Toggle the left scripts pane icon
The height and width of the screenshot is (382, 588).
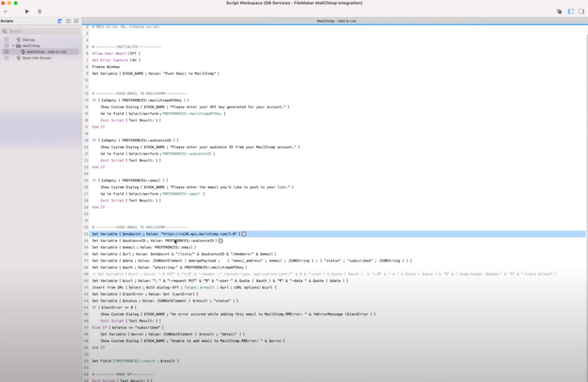click(571, 11)
